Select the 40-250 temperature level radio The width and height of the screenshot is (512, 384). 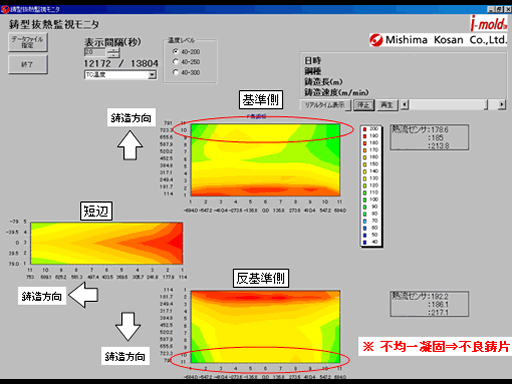pyautogui.click(x=176, y=62)
